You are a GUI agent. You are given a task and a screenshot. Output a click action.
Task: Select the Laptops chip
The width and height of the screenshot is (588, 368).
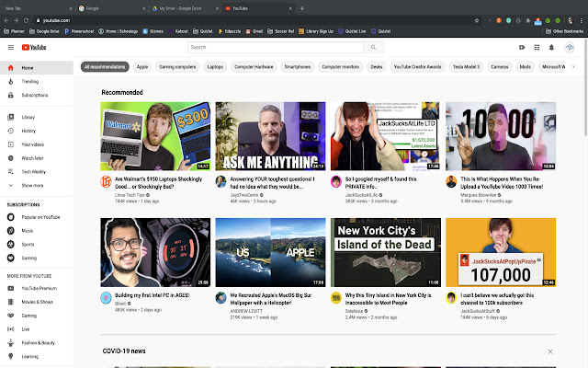(215, 67)
